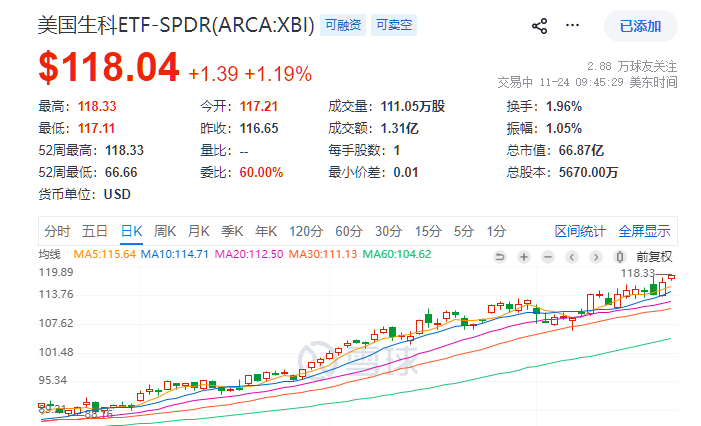Open the three-dots more options menu
This screenshot has width=701, height=426.
tap(573, 25)
